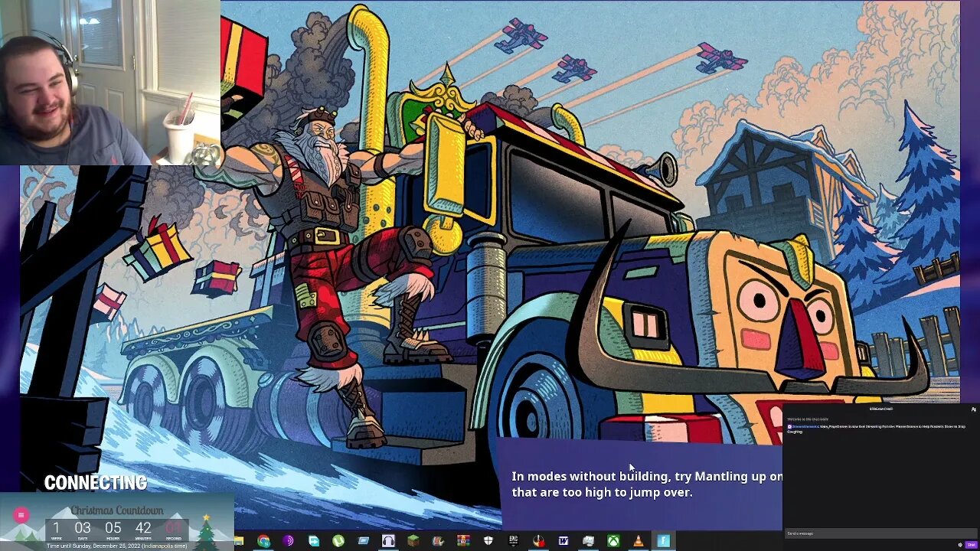Launch VLC media player from taskbar
The width and height of the screenshot is (980, 551).
638,541
